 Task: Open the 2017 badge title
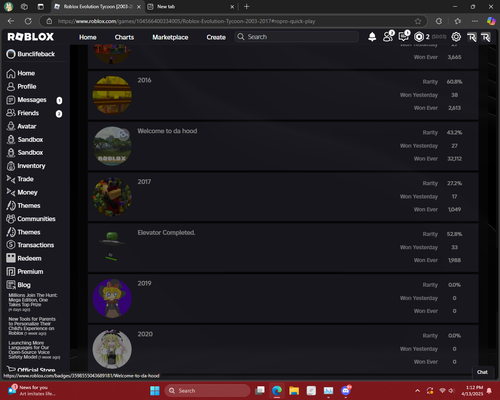[x=144, y=182]
